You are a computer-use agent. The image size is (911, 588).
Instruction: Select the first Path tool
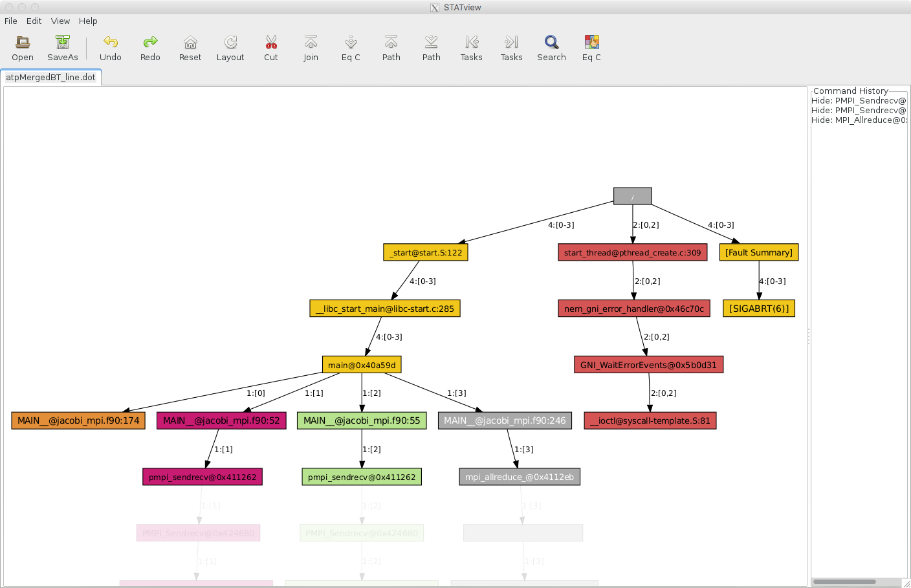coord(391,47)
